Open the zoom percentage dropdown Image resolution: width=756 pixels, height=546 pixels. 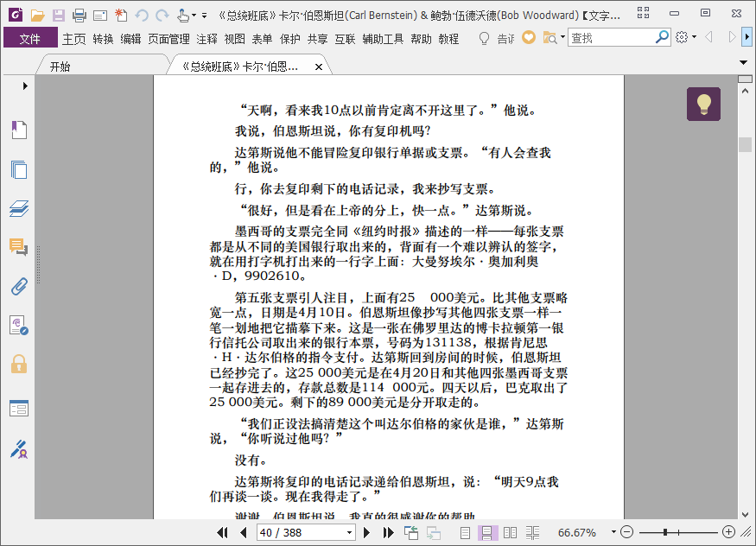coord(613,532)
